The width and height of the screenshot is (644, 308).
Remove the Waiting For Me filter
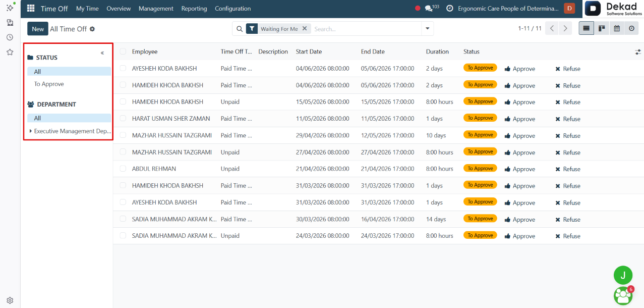pos(305,29)
